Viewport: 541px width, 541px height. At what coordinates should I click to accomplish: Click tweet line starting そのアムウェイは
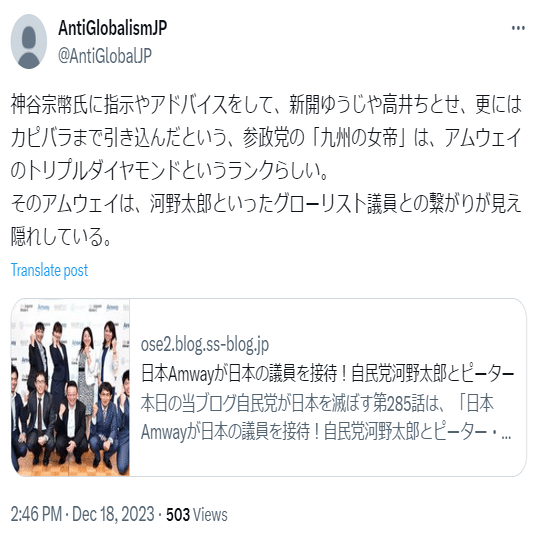(x=266, y=204)
